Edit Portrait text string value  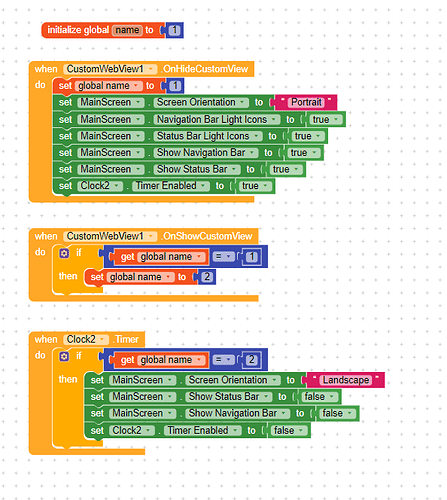point(306,102)
